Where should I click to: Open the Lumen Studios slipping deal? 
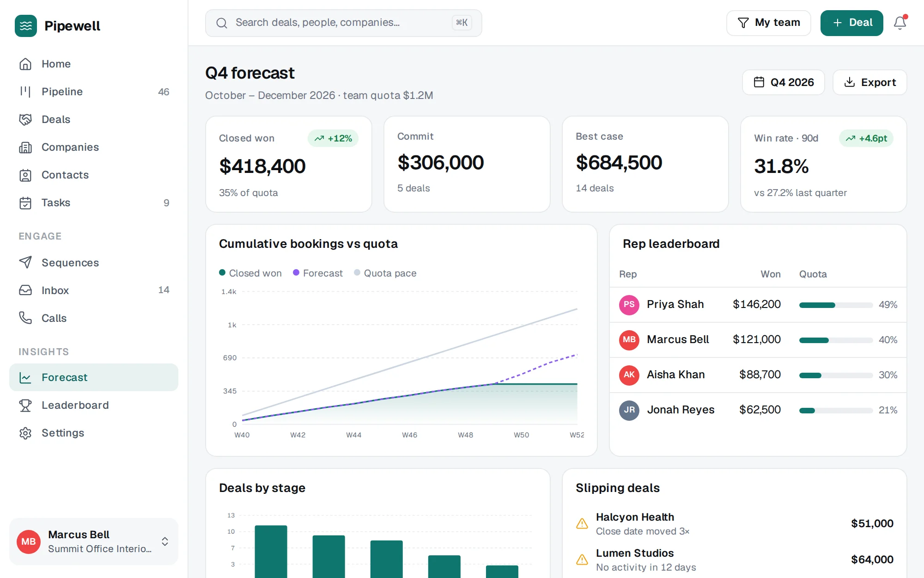[x=735, y=560]
